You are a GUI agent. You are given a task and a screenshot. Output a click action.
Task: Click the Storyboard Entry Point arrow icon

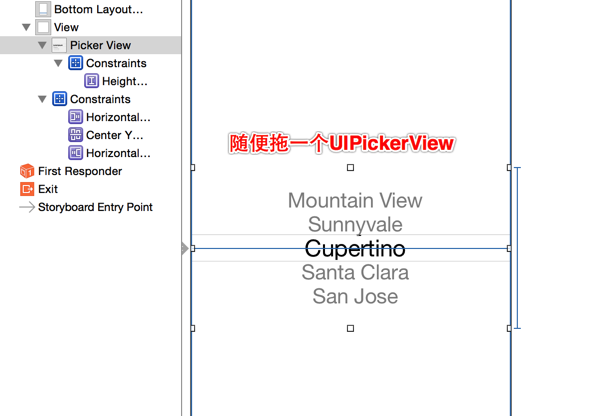(x=27, y=207)
